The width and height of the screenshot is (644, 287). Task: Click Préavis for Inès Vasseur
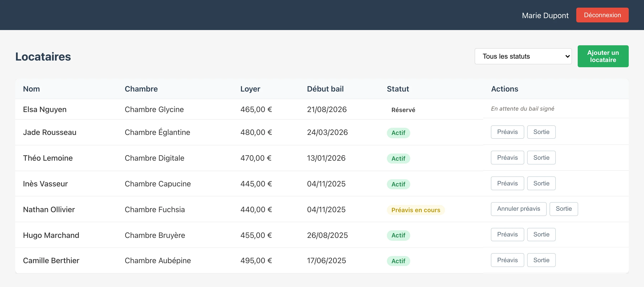[x=507, y=183]
